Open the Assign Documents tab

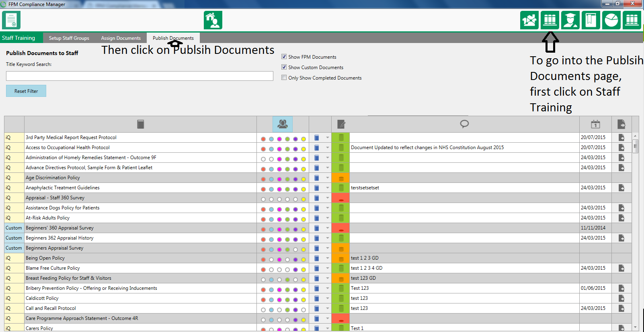121,38
